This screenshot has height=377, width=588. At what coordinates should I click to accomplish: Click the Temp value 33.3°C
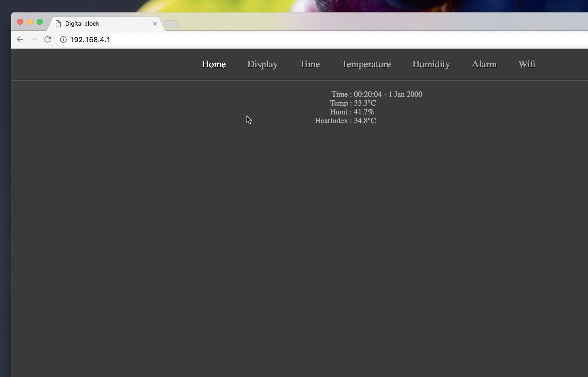coord(365,103)
